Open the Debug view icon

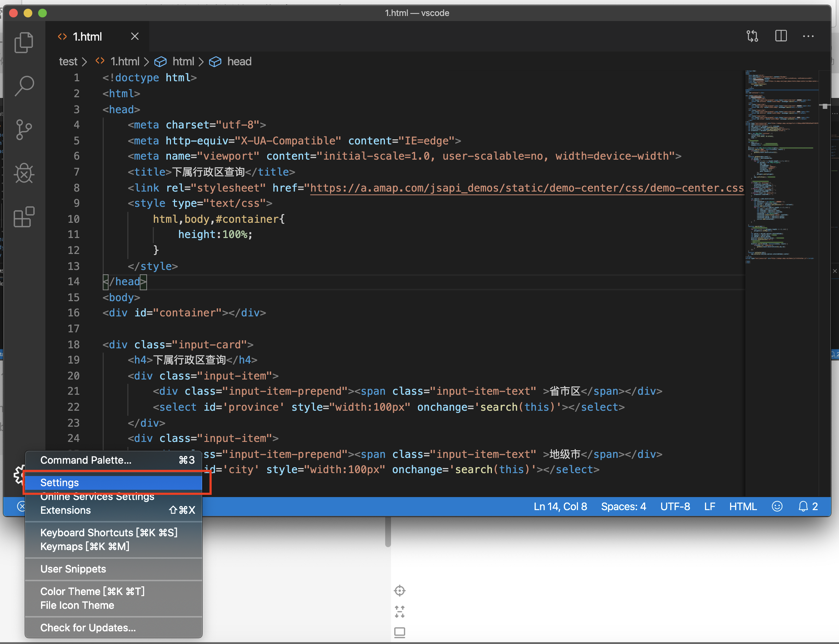click(24, 173)
